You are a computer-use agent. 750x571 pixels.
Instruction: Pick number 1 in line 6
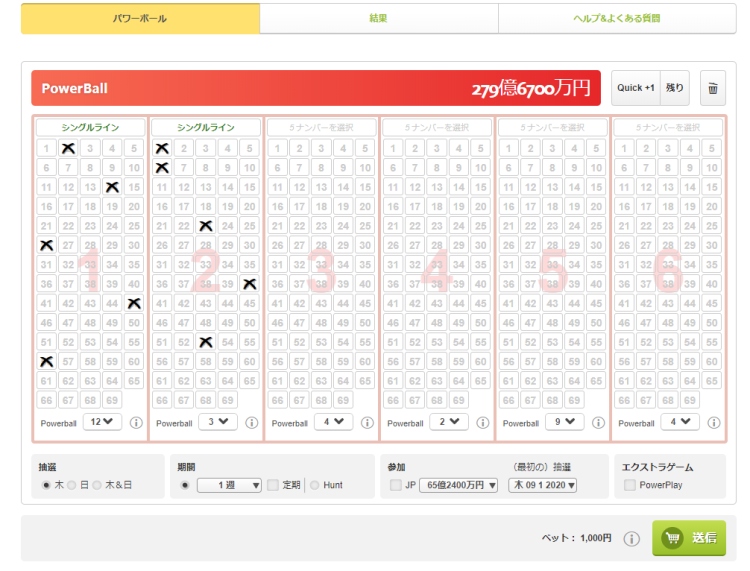coord(624,148)
